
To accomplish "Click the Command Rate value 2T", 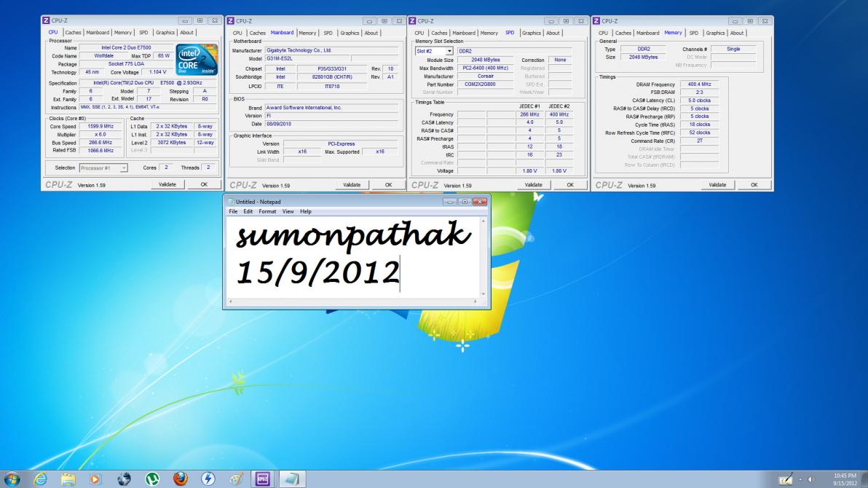I will (x=699, y=141).
